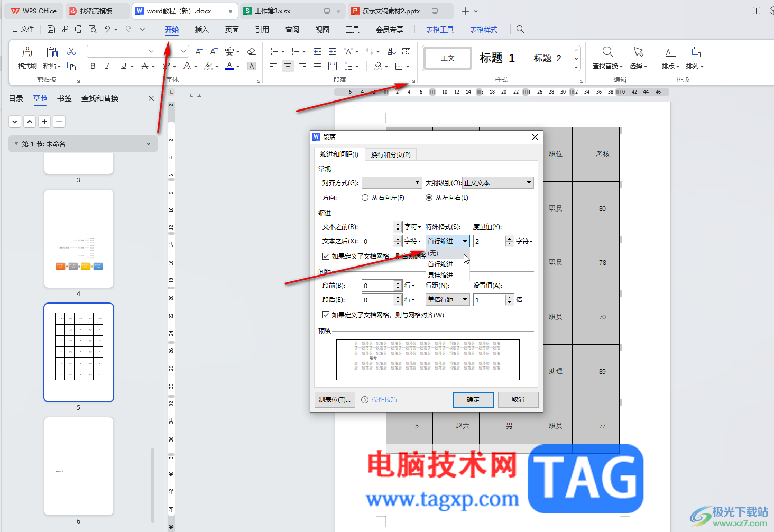Viewport: 774px width, 532px height.
Task: Open the 表格工具 ribbon tab
Action: click(440, 30)
